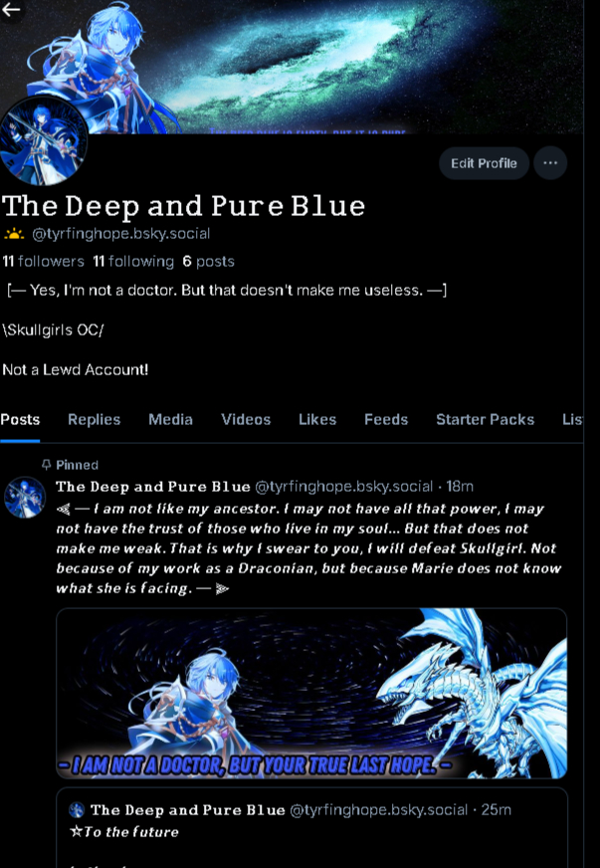Click the sun icon beside the handle
The height and width of the screenshot is (868, 600).
[x=14, y=234]
